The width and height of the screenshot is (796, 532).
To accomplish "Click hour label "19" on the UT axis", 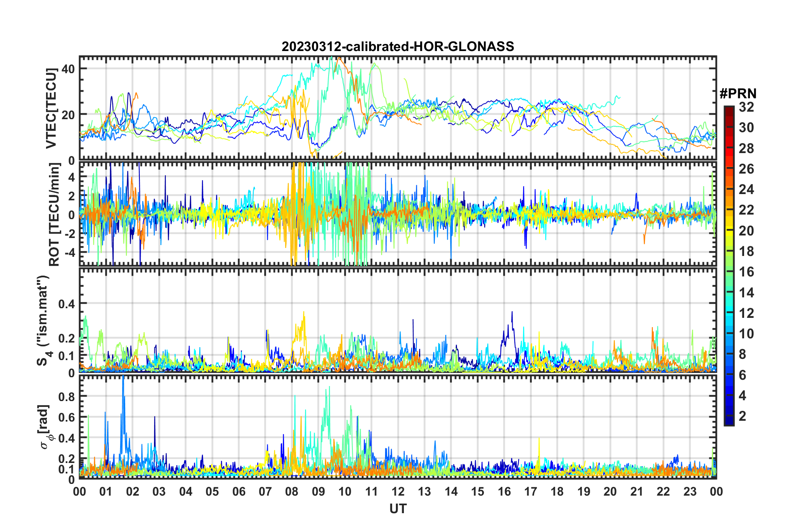I will pyautogui.click(x=584, y=491).
